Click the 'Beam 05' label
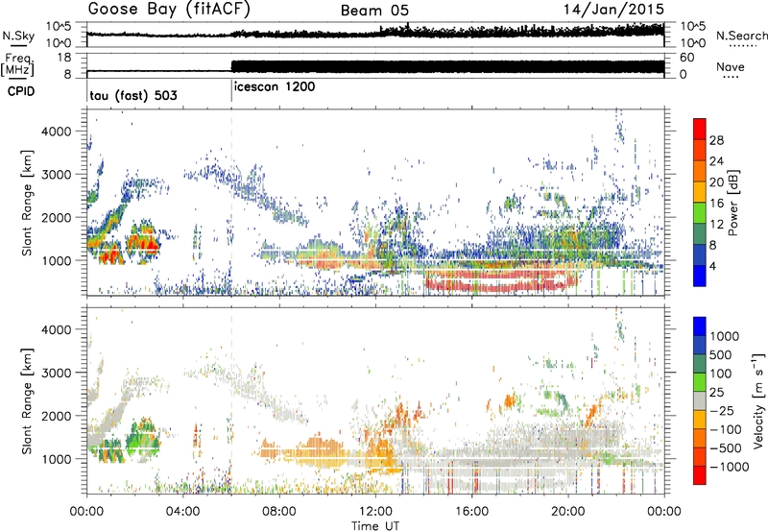 pos(374,11)
